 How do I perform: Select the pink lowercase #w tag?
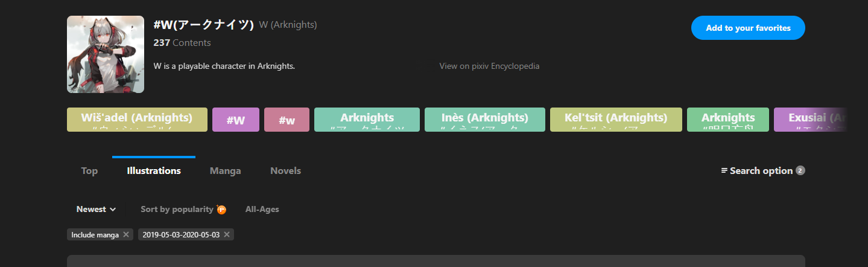click(x=287, y=120)
